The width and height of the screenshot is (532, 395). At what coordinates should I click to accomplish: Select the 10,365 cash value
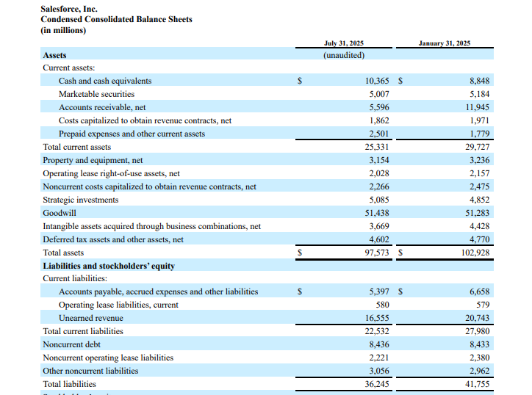[x=381, y=81]
